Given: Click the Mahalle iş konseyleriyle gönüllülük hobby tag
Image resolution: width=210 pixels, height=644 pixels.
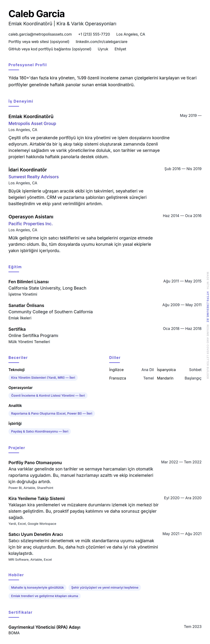Looking at the screenshot, I should point(37,588).
